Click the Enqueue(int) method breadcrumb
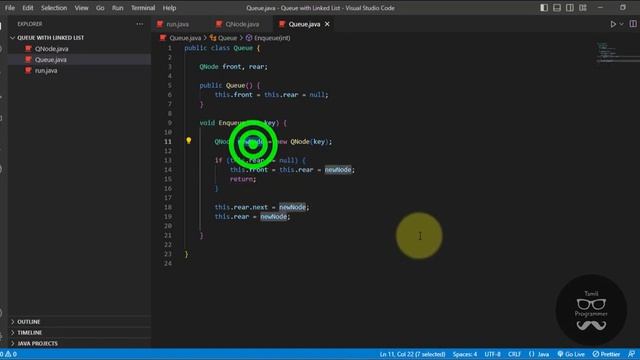 pyautogui.click(x=272, y=38)
